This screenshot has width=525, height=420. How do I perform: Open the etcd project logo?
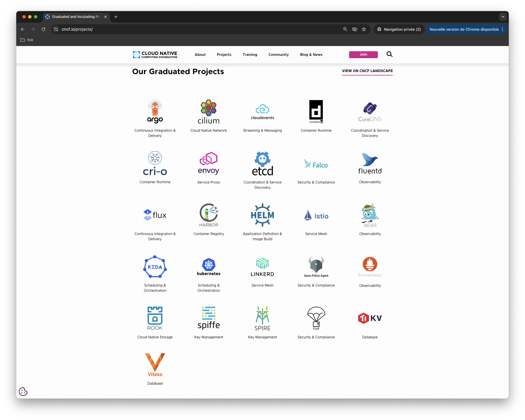click(x=262, y=164)
